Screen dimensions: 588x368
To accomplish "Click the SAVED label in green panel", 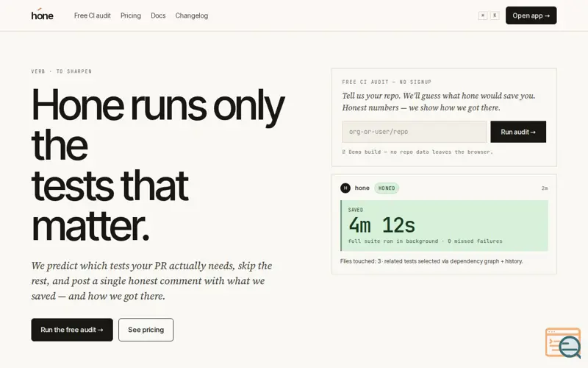I will click(x=356, y=210).
